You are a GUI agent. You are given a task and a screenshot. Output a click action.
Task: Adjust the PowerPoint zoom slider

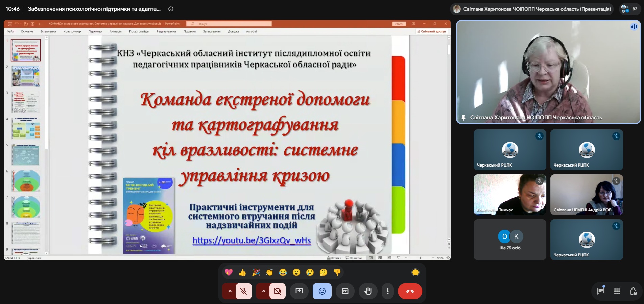pos(421,258)
